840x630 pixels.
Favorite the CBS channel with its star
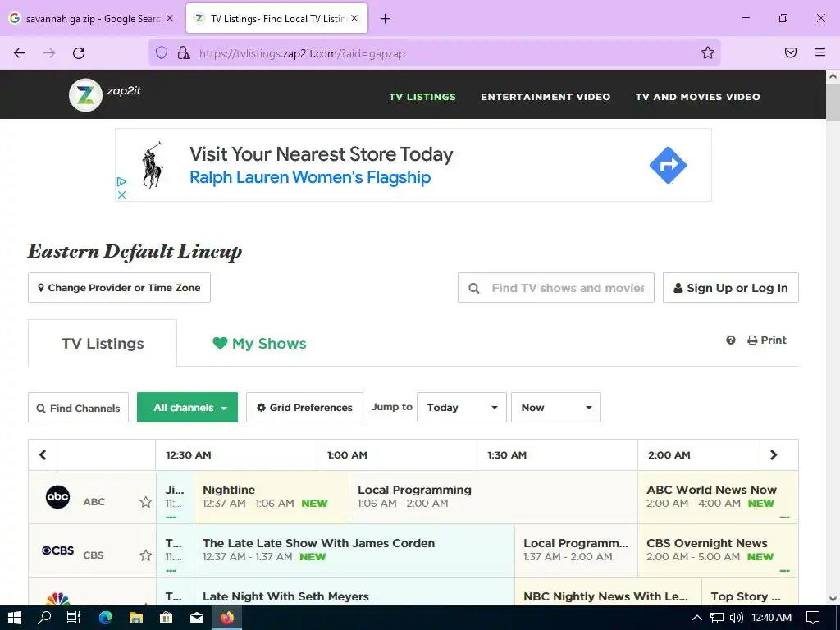point(146,555)
